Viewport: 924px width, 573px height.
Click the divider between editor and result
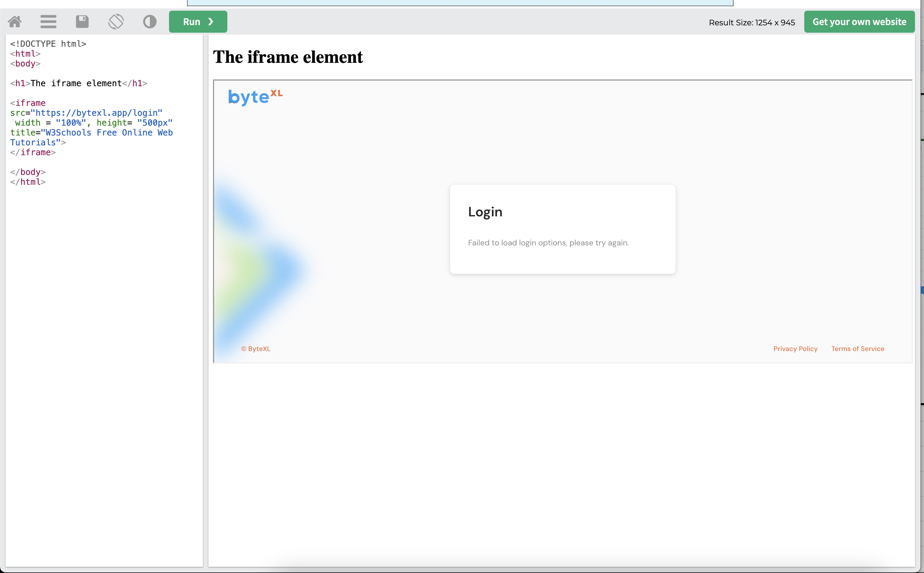[205, 300]
